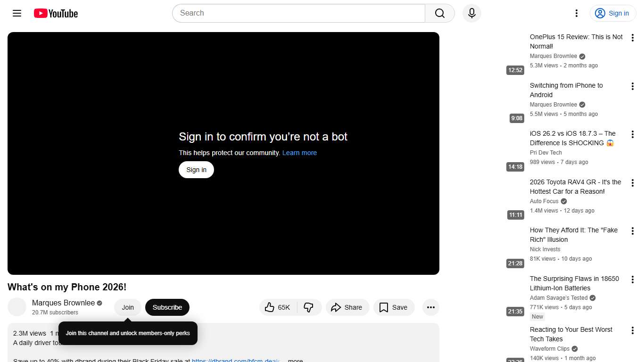Focus the Search input field
This screenshot has width=644, height=362.
pyautogui.click(x=298, y=13)
